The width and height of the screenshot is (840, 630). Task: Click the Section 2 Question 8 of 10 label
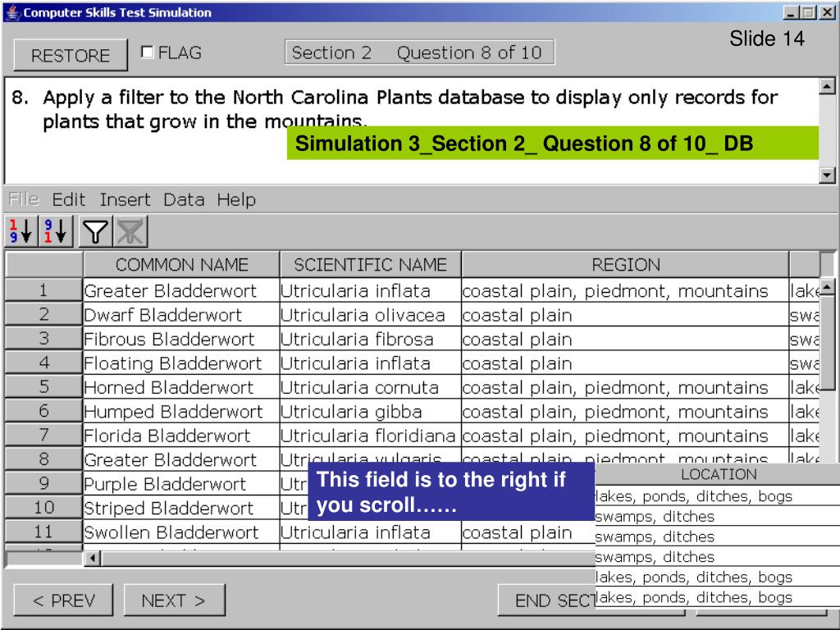[x=419, y=52]
